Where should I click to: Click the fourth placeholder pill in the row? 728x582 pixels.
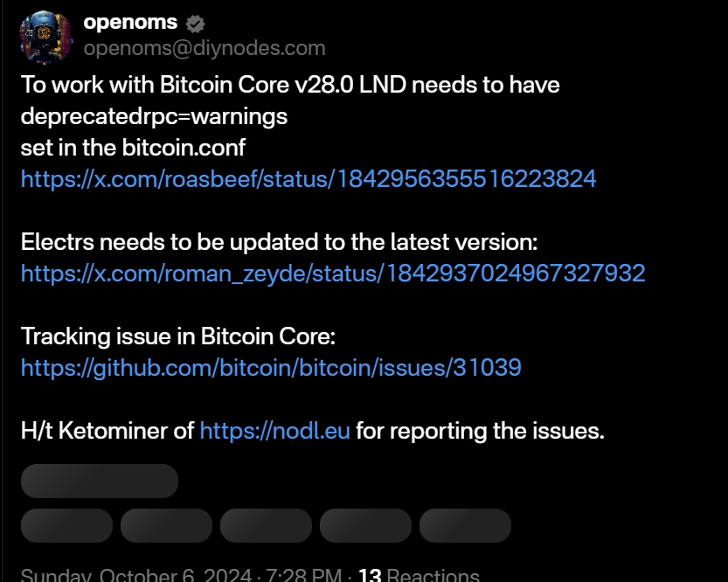[x=365, y=525]
